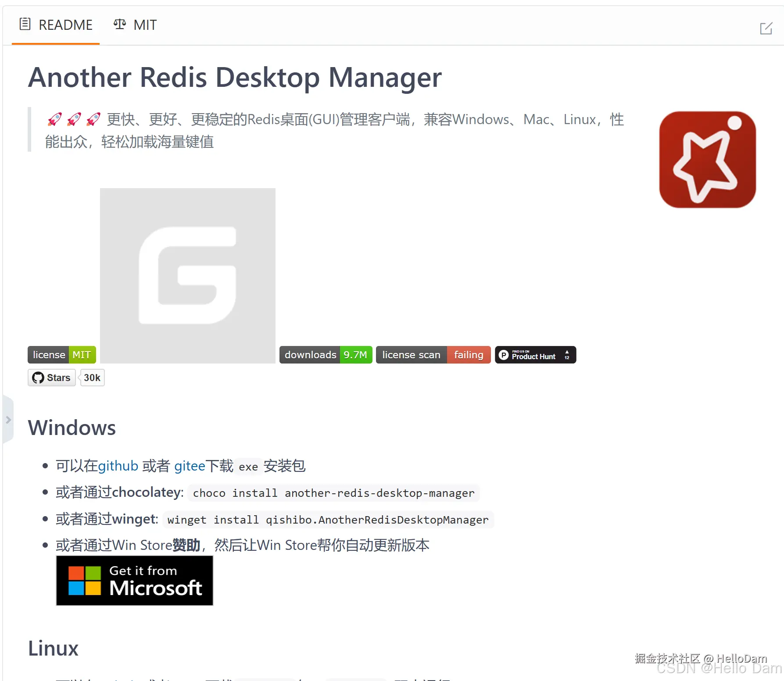Open the github download link

118,466
